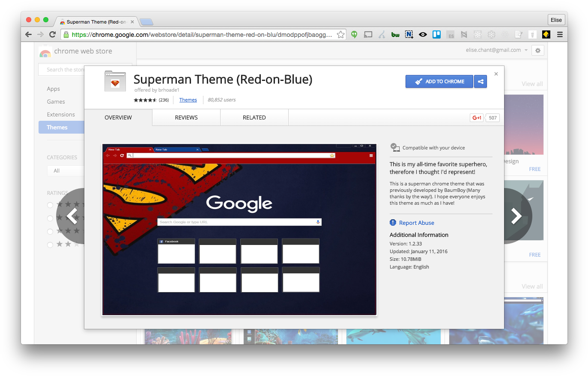Open the Trello extension icon
The image size is (588, 376).
coord(436,35)
